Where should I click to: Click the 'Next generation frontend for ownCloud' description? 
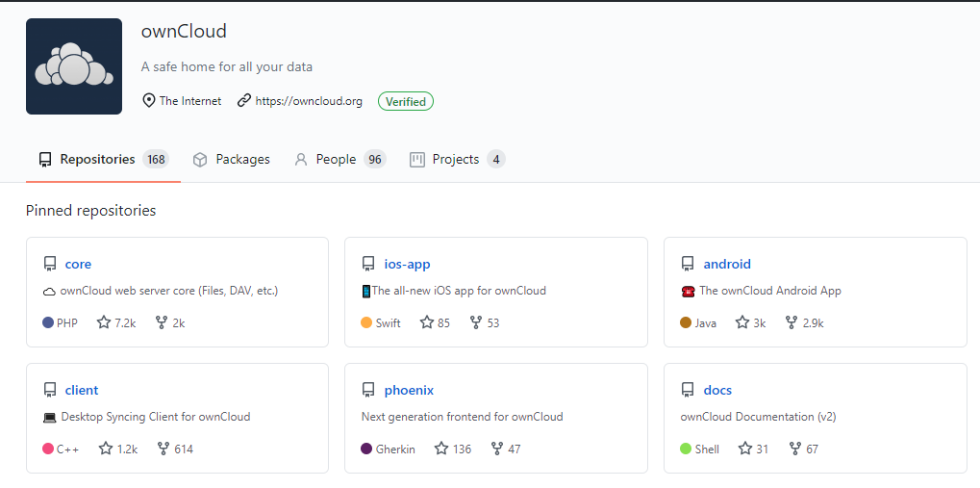463,417
